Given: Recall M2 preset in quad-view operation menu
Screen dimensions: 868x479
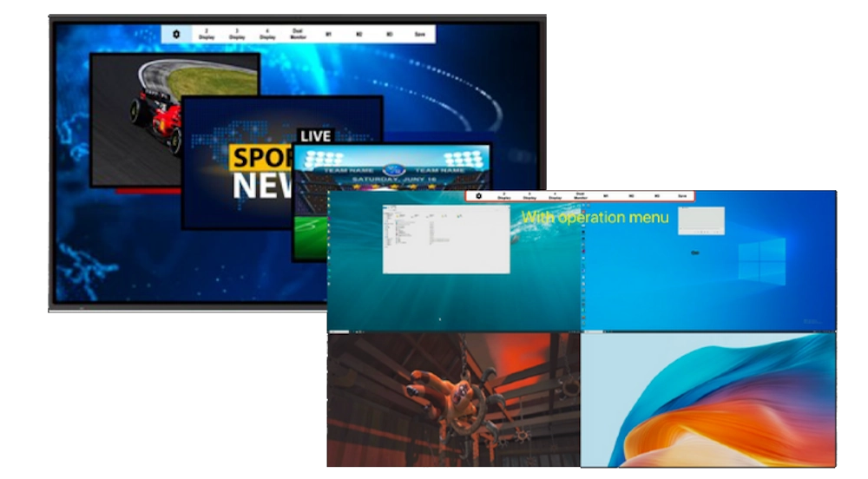Looking at the screenshot, I should (631, 196).
